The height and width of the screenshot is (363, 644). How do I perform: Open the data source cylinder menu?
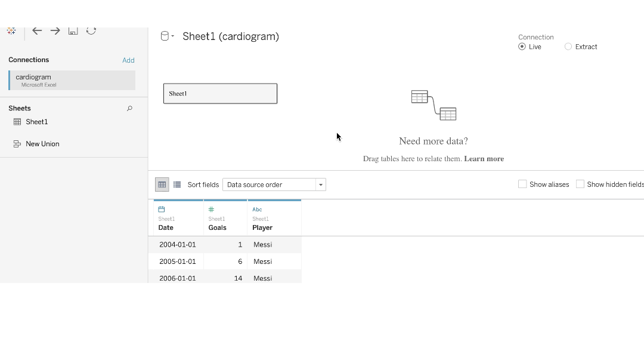point(167,36)
